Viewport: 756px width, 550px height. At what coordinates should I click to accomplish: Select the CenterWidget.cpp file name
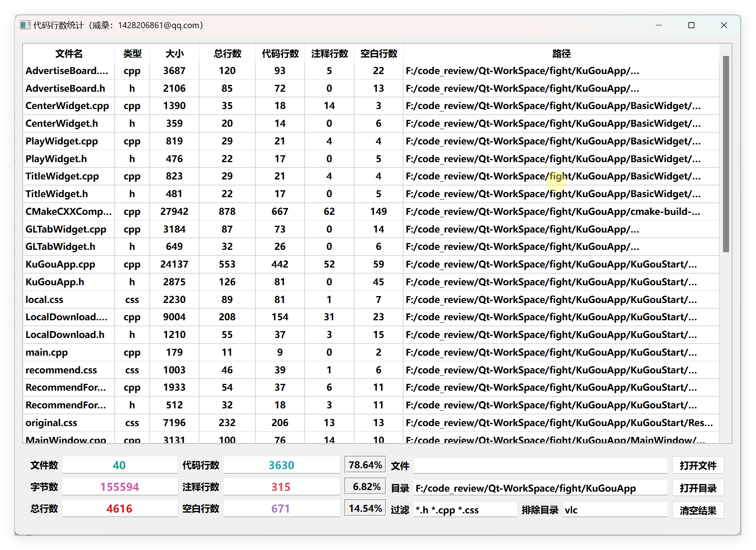(x=67, y=106)
